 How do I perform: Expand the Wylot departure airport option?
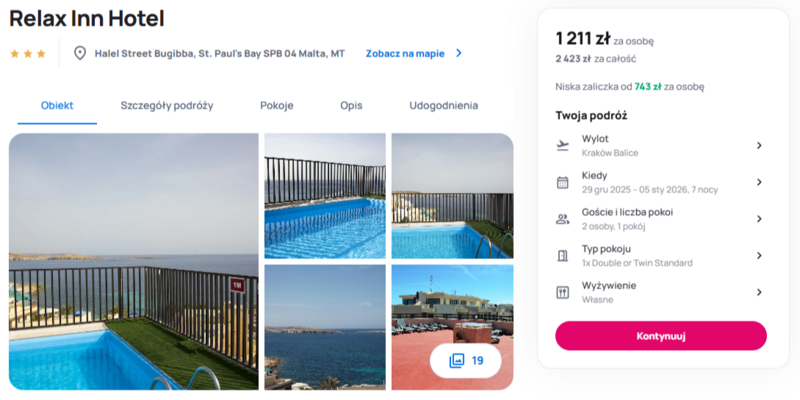[x=661, y=145]
